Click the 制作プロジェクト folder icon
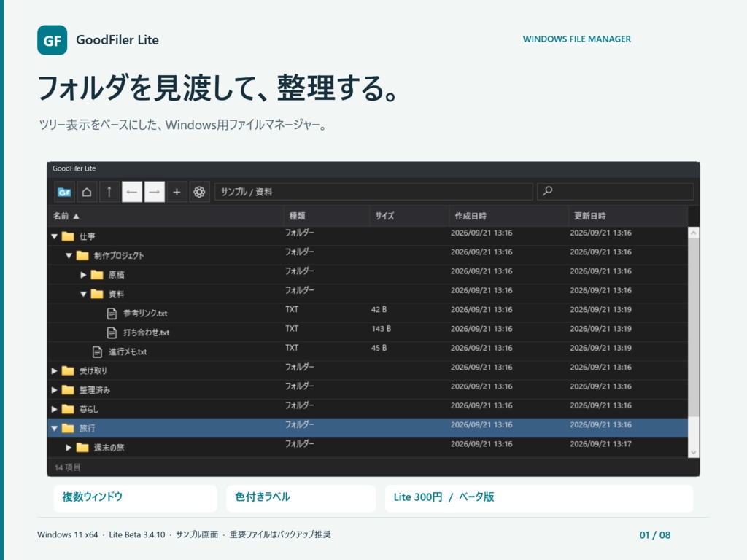 point(82,255)
